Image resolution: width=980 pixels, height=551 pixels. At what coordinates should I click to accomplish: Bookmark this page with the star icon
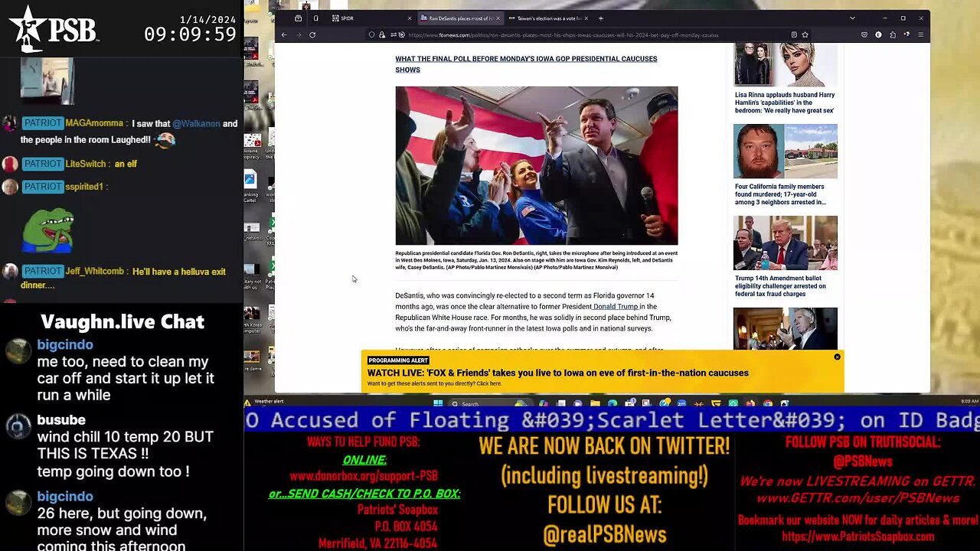(805, 34)
